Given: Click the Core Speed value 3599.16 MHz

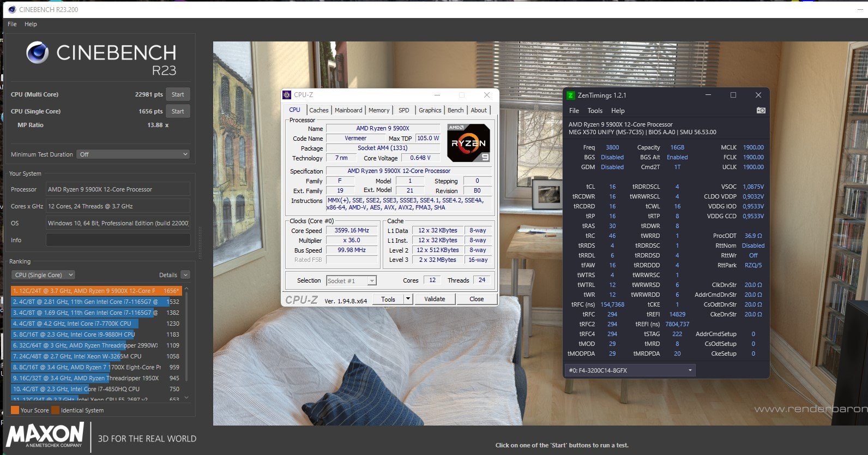Looking at the screenshot, I should point(352,230).
